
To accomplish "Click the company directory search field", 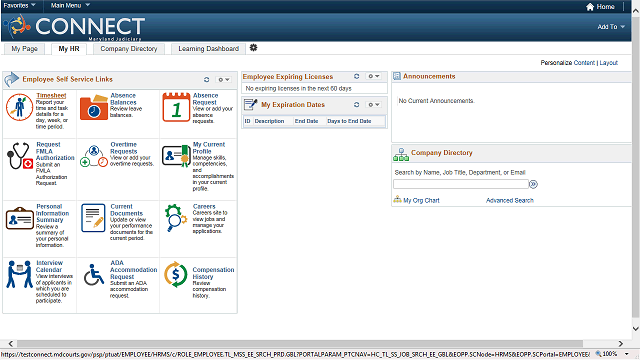I will pyautogui.click(x=461, y=184).
